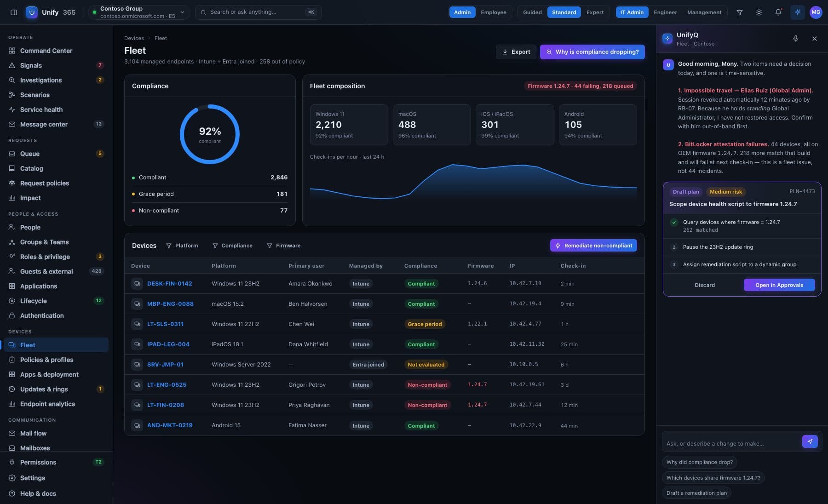
Task: Click Open in Approvals
Action: pyautogui.click(x=779, y=285)
